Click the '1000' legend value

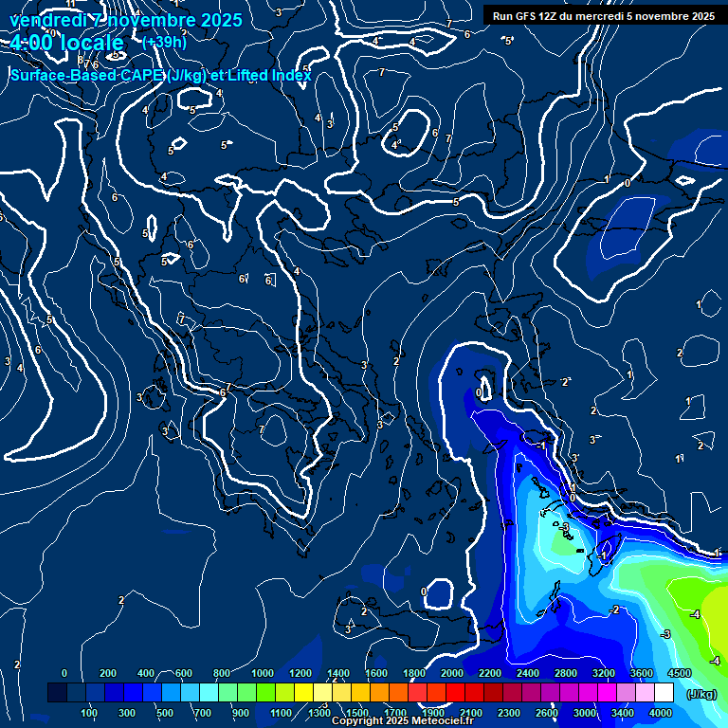click(x=263, y=673)
